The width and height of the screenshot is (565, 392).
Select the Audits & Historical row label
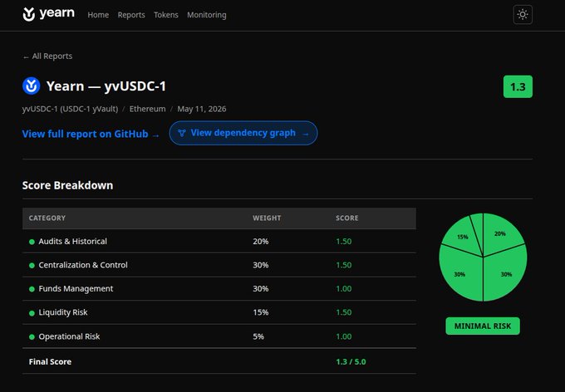73,242
